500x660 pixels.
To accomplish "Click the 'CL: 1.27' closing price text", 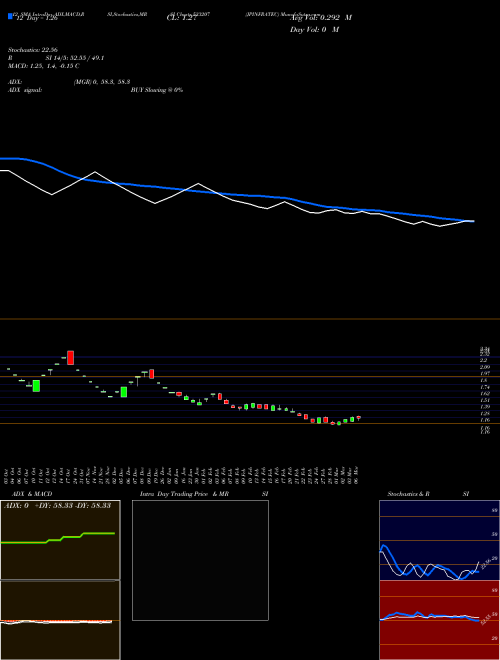I will tap(181, 18).
